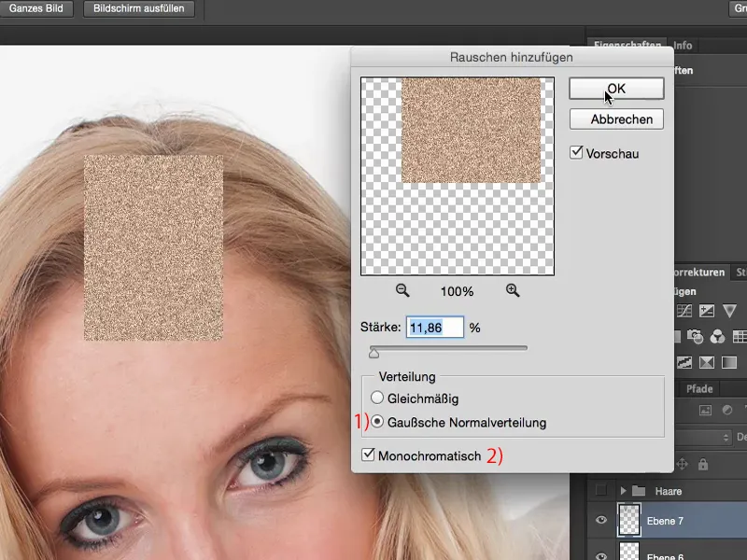747x560 pixels.
Task: Switch to the Eigenschaften tab
Action: [x=627, y=45]
